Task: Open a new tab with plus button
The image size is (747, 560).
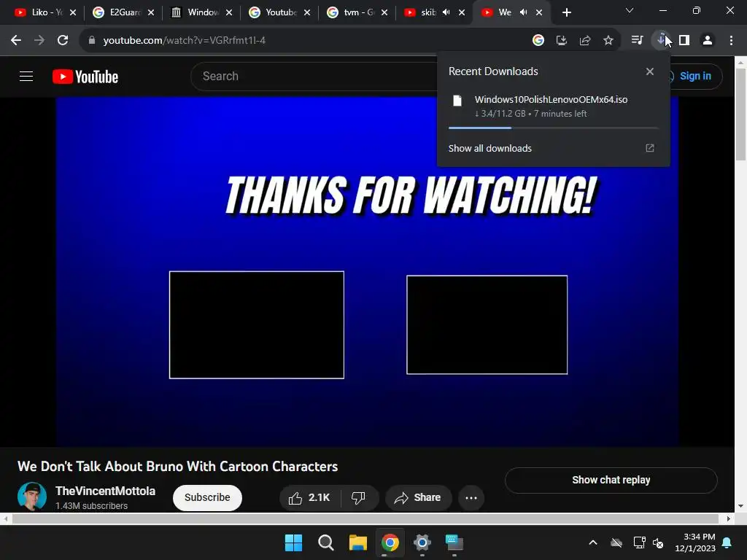Action: tap(566, 13)
